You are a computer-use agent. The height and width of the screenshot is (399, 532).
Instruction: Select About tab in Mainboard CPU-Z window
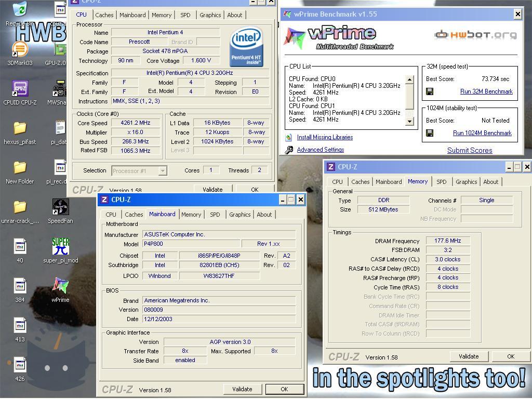point(264,215)
